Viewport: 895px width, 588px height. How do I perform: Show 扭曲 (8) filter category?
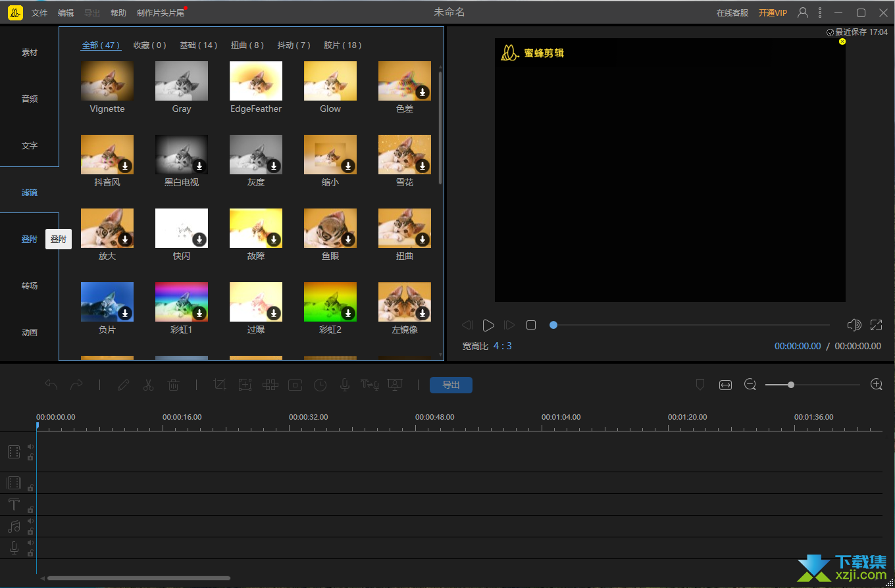[x=247, y=45]
